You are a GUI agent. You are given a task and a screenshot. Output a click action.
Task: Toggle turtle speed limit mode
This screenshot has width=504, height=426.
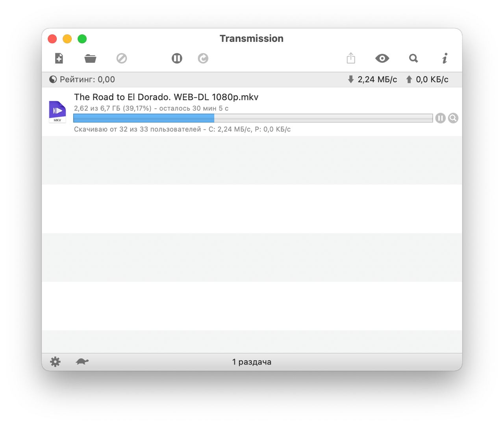[82, 361]
